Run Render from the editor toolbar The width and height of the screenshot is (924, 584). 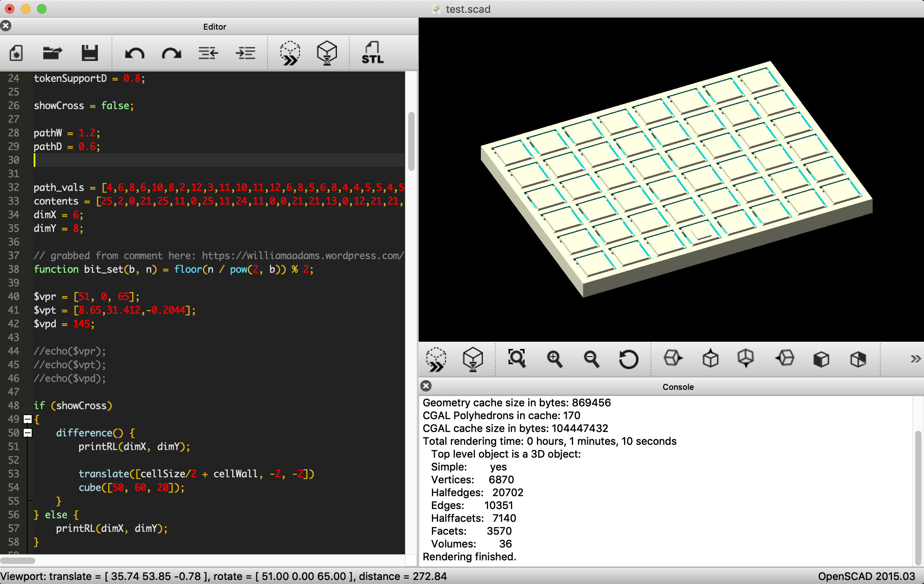click(327, 53)
